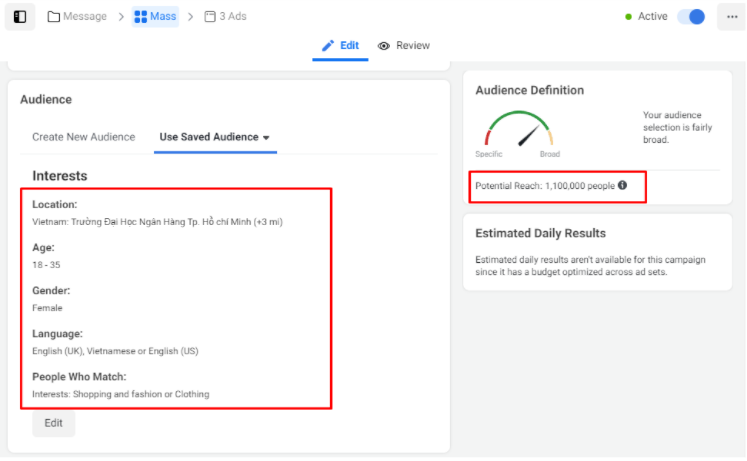Viewport: 747px width, 461px height.
Task: Click the 'Your audience selection is fairly broad' text
Action: pos(677,127)
